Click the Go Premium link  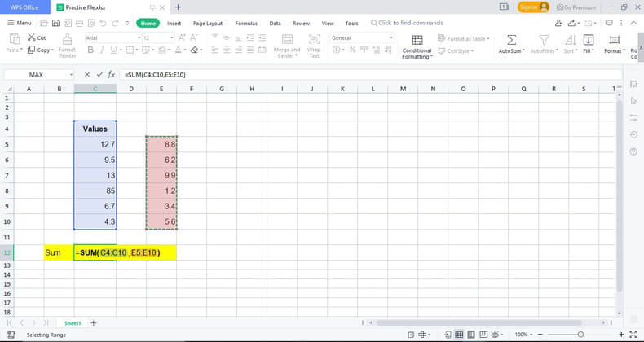[576, 7]
